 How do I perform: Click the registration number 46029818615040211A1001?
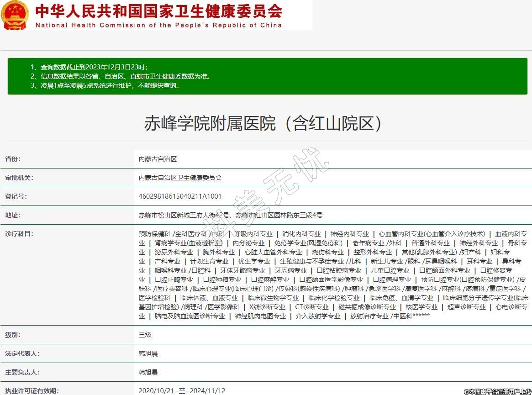(x=180, y=196)
